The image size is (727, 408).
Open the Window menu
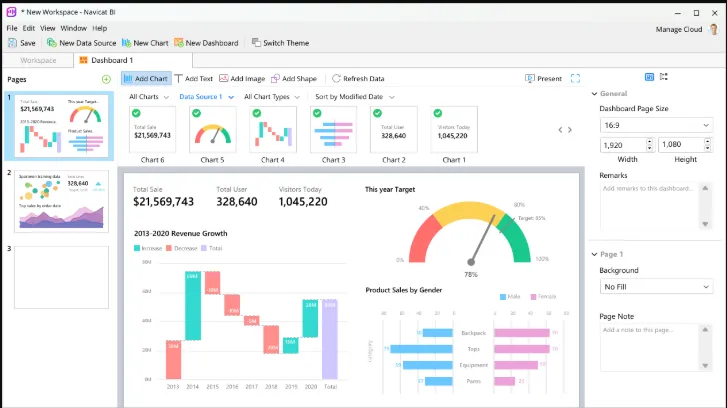click(x=73, y=28)
